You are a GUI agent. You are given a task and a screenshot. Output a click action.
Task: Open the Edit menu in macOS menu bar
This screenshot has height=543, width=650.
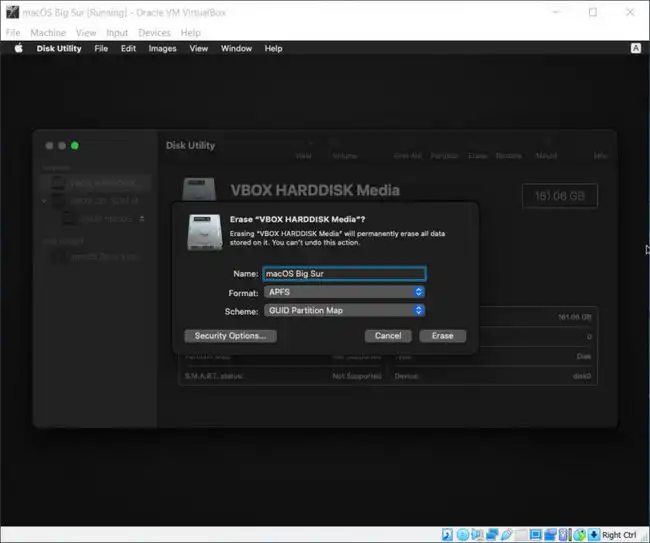(128, 48)
